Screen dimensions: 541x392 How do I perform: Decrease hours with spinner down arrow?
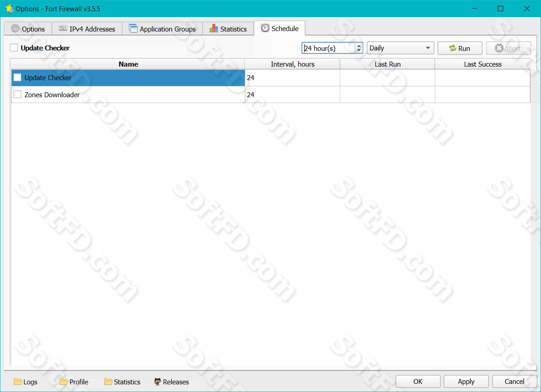[x=359, y=50]
